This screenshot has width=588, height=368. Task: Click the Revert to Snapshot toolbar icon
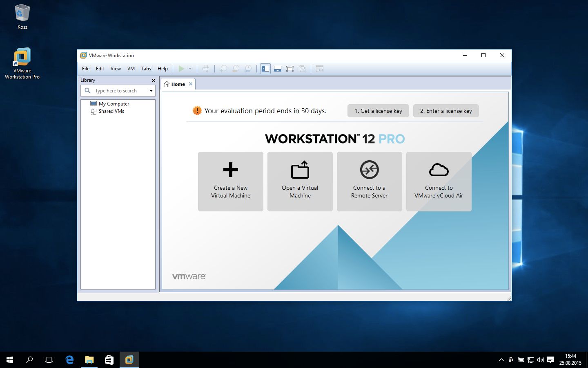236,69
